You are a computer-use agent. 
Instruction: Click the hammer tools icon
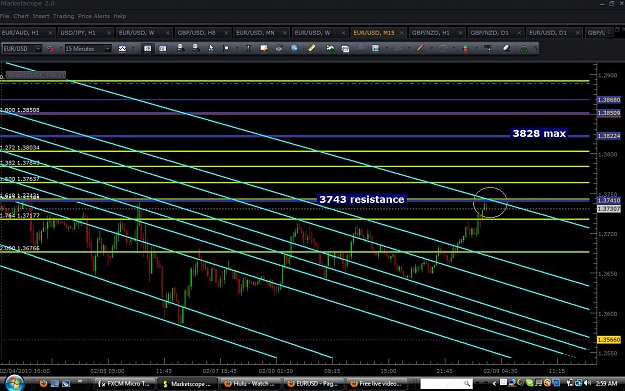360,48
